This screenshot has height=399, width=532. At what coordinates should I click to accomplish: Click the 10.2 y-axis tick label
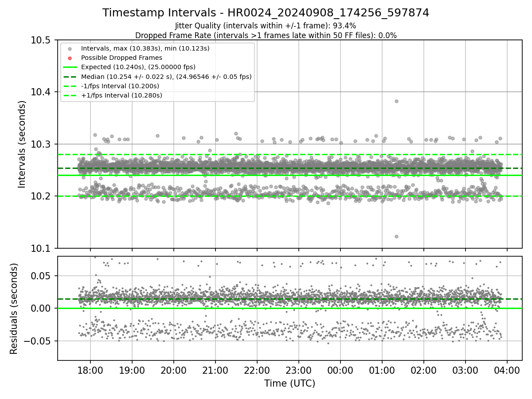point(41,196)
